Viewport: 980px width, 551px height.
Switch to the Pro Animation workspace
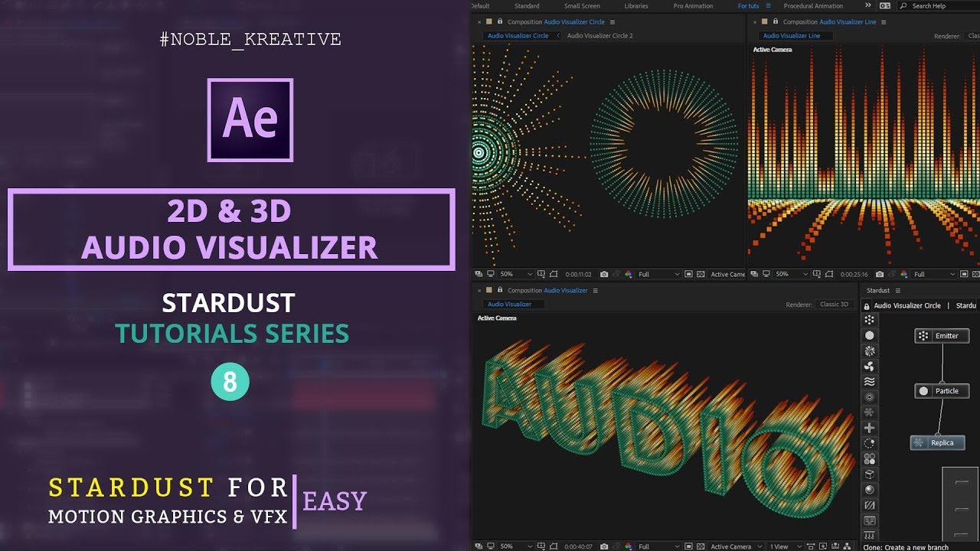point(693,6)
